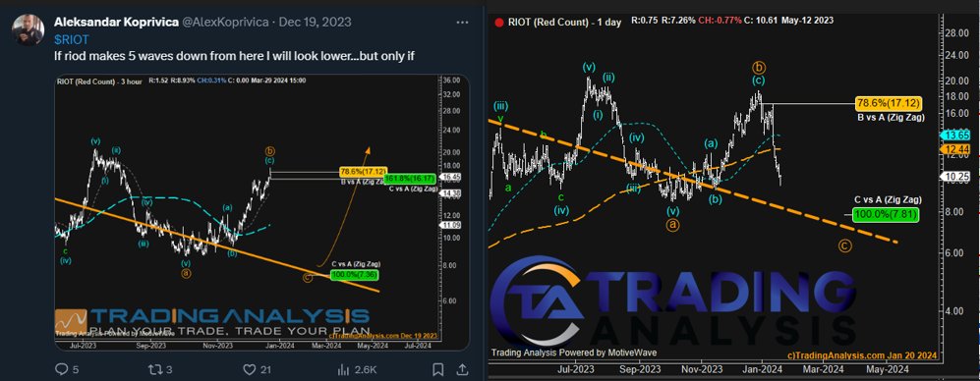Open Aleksandar Koprivica's profile avatar
The image size is (980, 381).
29,30
